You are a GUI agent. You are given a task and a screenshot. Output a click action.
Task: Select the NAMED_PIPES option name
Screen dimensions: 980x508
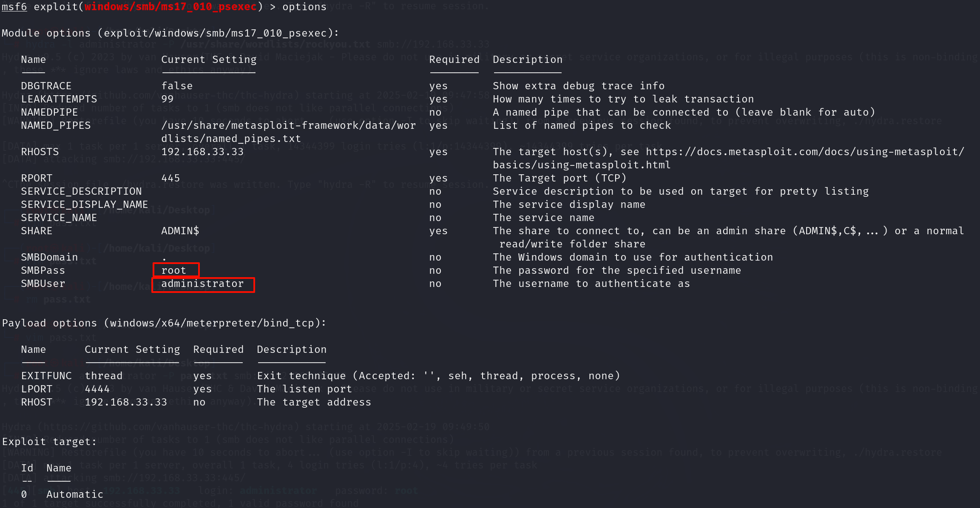(x=56, y=125)
